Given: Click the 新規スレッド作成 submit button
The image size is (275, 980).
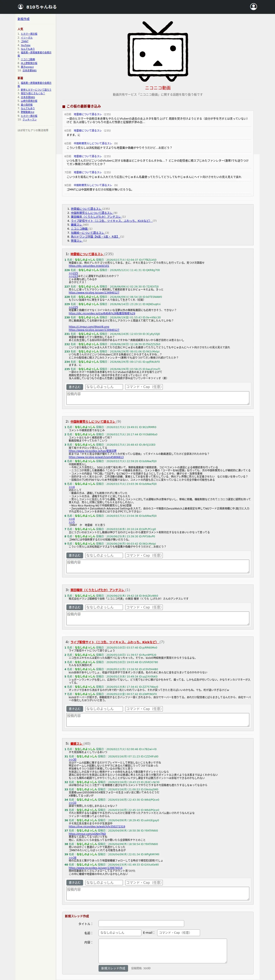Looking at the screenshot, I should click(113, 968).
